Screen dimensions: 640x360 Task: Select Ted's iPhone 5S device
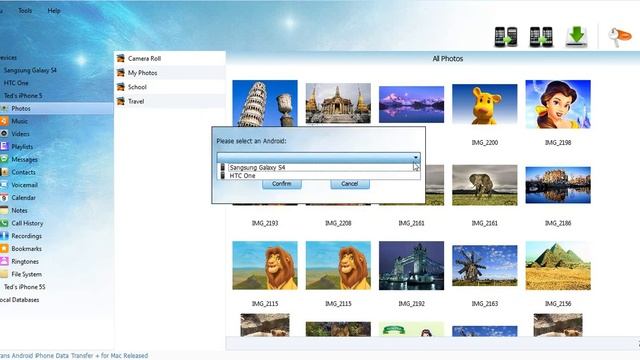click(24, 287)
